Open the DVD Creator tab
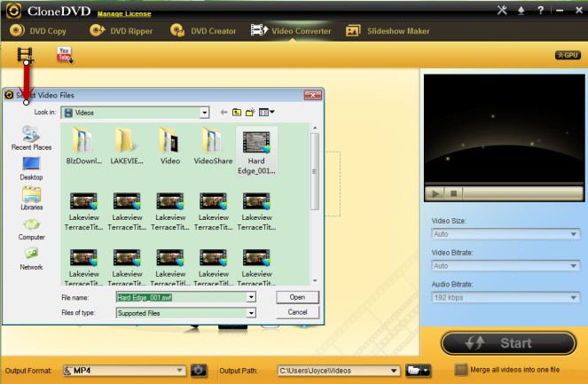 click(x=203, y=31)
